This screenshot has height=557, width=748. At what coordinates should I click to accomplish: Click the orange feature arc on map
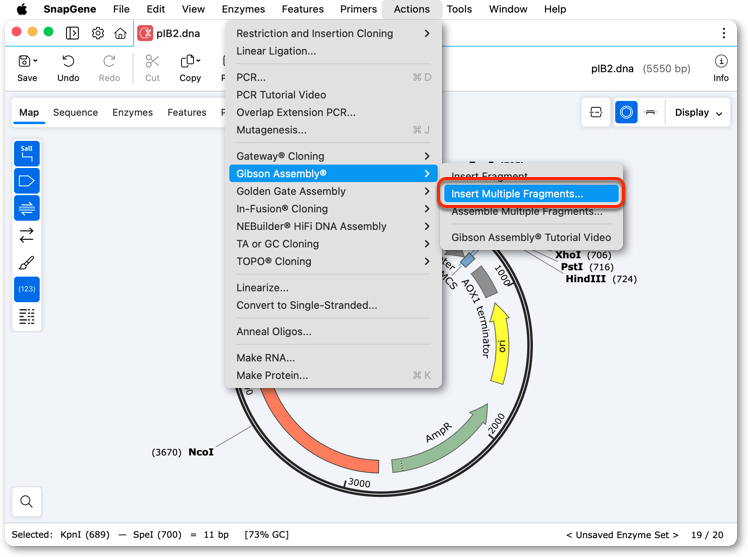tap(312, 441)
